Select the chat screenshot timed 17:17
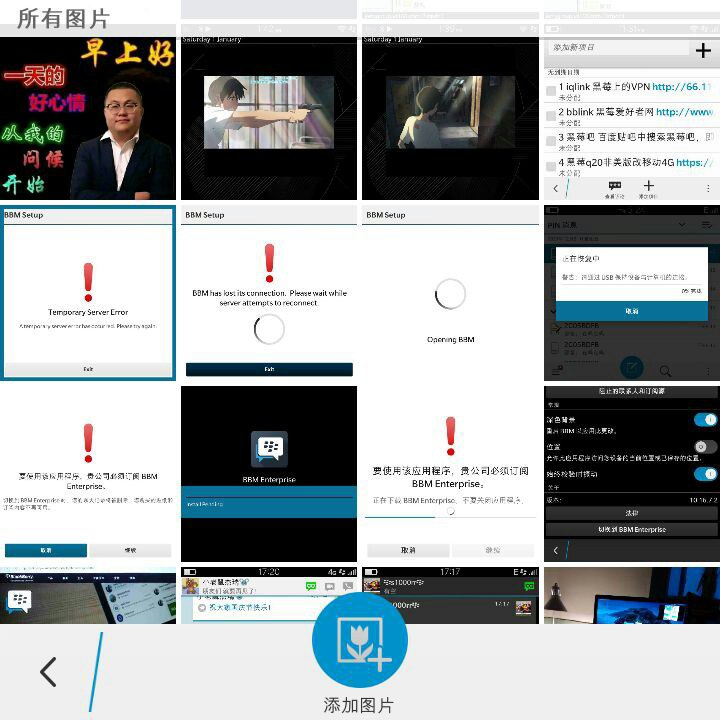Image resolution: width=720 pixels, height=720 pixels. [x=450, y=595]
